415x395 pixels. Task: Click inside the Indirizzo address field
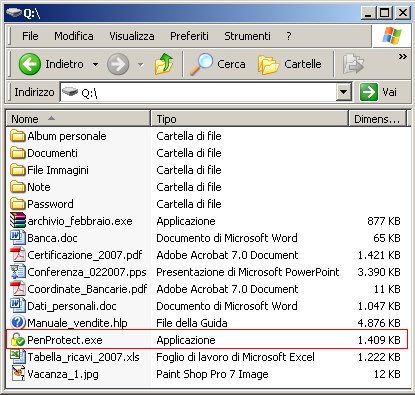[x=198, y=92]
